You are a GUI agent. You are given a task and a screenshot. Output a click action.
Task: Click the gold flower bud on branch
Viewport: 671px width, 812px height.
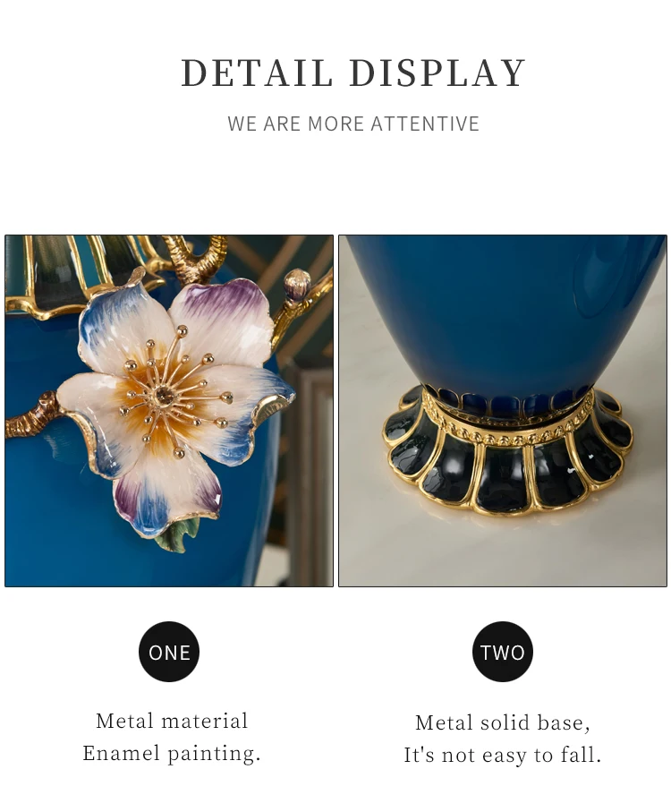point(297,284)
